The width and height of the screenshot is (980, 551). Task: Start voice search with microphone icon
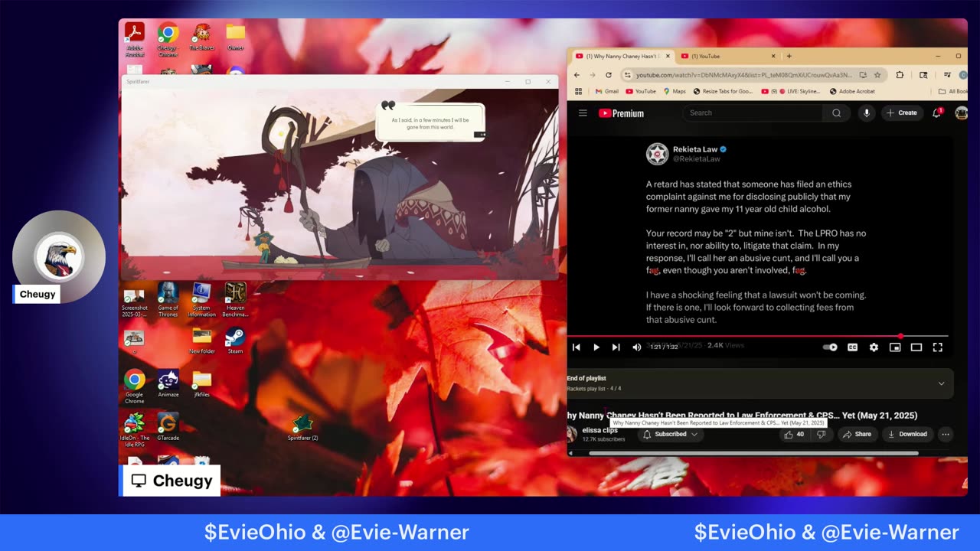point(867,112)
